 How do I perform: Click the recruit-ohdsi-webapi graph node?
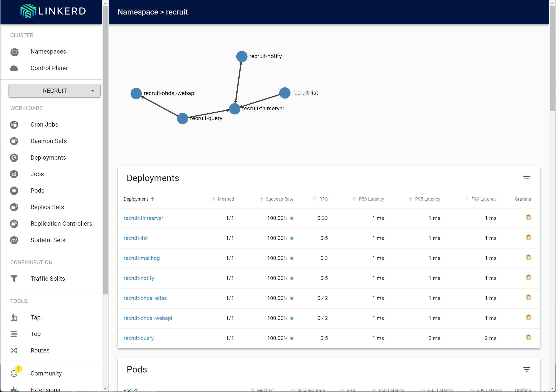click(x=136, y=94)
